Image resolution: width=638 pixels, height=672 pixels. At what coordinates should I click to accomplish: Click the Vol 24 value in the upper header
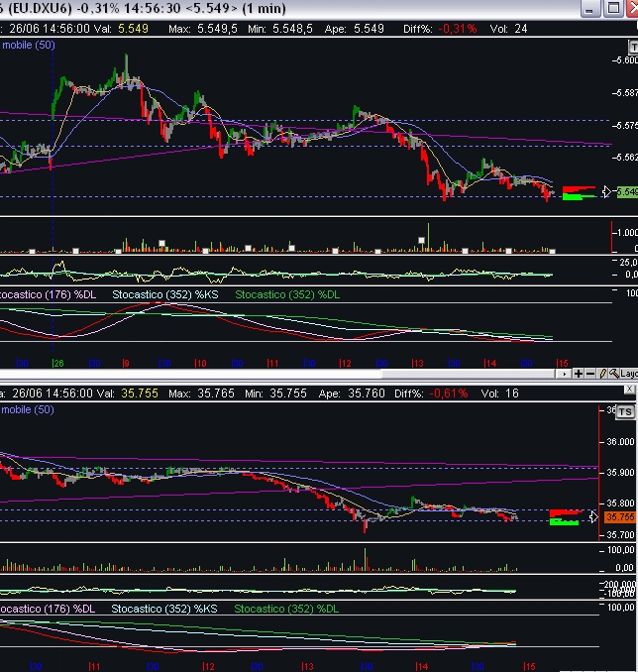coord(520,29)
